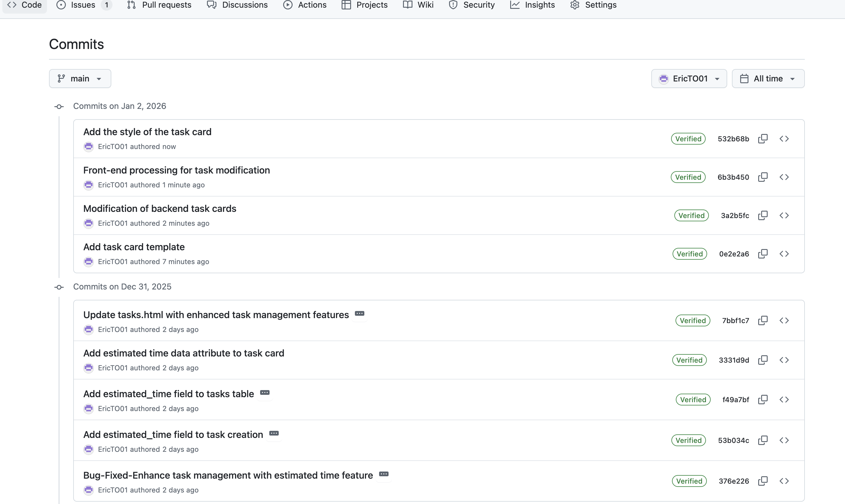
Task: Copy the SHA of commit 376e226
Action: pyautogui.click(x=763, y=481)
